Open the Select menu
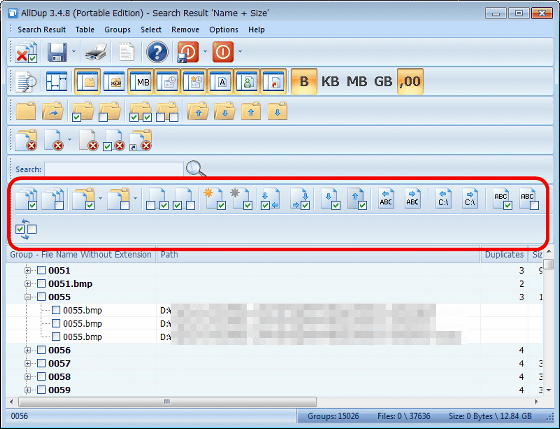 point(150,30)
